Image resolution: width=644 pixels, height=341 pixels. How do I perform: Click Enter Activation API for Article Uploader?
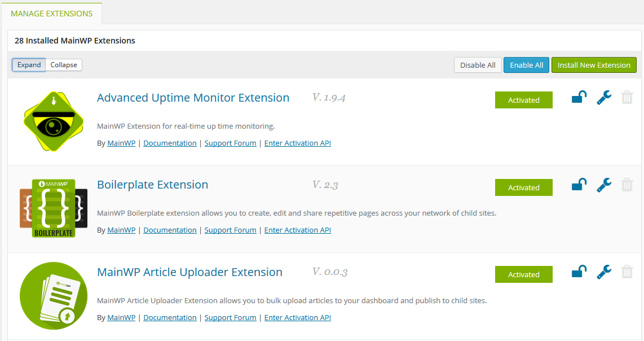pos(298,317)
